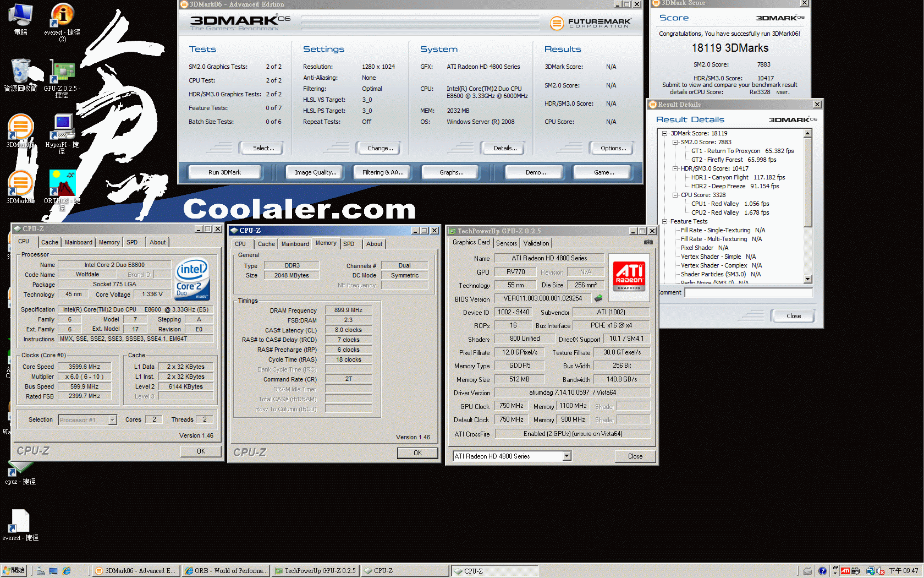This screenshot has height=578, width=924.
Task: Collapse the CPU Score tree node
Action: [x=675, y=195]
